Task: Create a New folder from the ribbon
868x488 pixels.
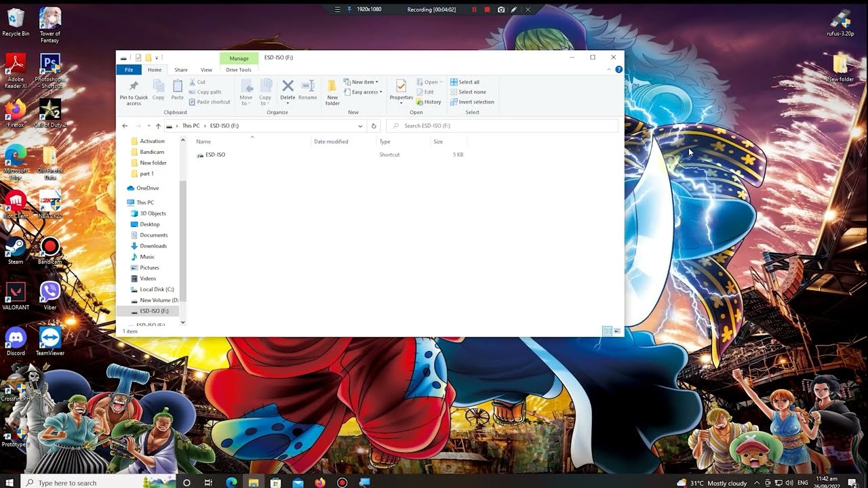Action: 332,92
